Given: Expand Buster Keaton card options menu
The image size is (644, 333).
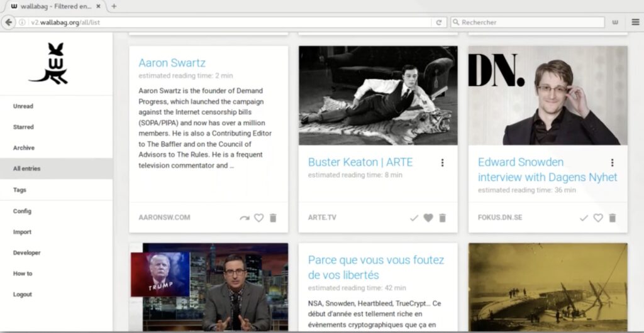Looking at the screenshot, I should coord(442,163).
